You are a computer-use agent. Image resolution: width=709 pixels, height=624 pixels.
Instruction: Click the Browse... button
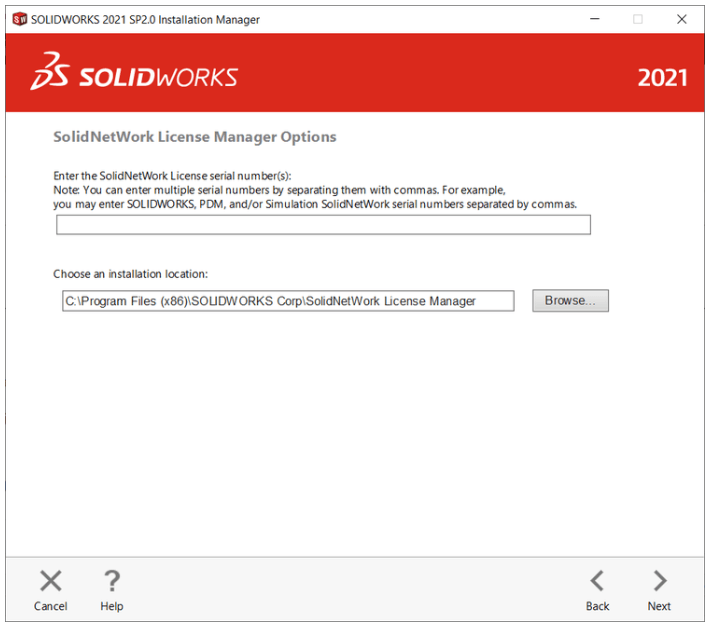[570, 301]
